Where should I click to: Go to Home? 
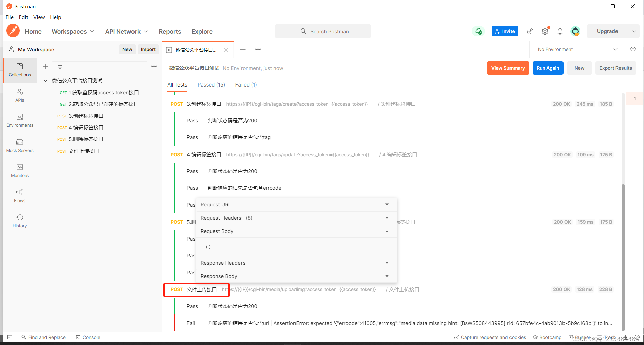coord(33,31)
